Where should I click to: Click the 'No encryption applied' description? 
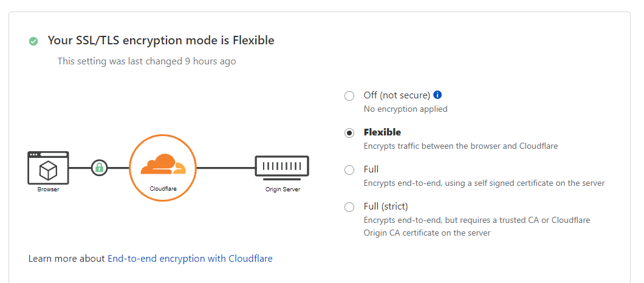point(405,109)
